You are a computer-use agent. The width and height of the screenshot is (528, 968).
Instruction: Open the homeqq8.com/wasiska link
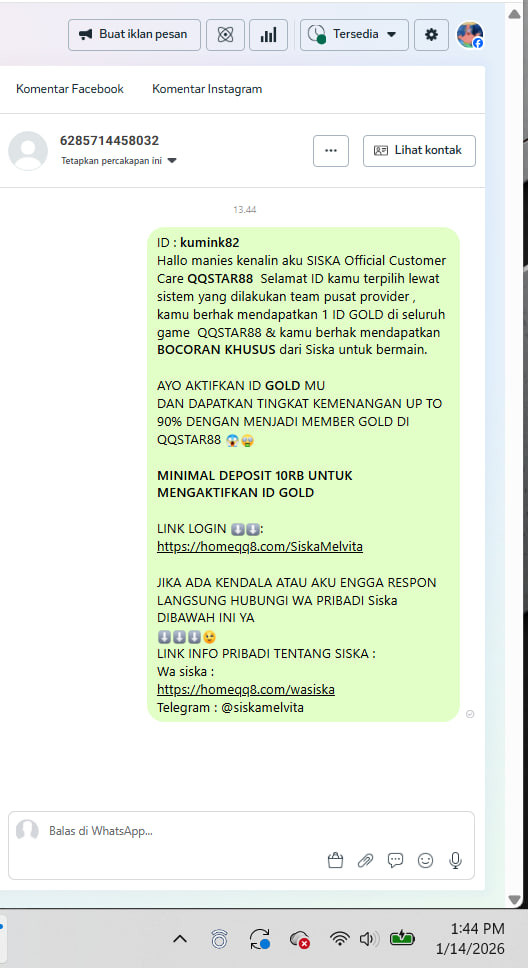[x=246, y=689]
